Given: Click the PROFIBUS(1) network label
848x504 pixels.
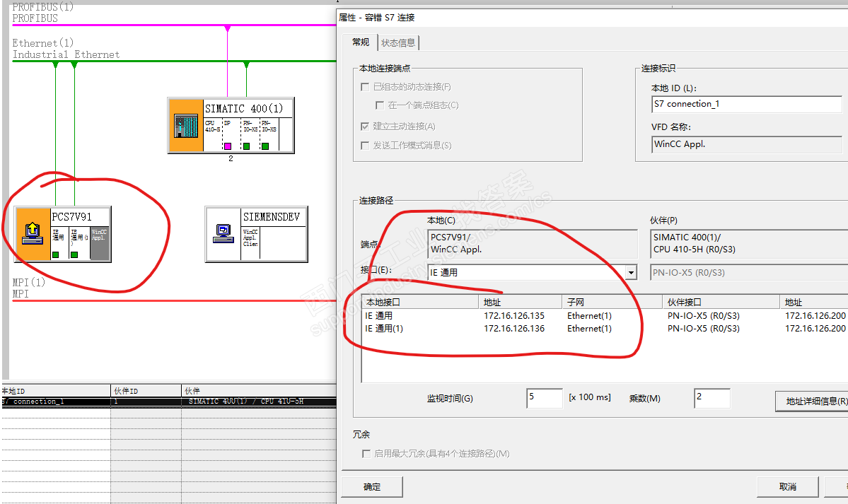Looking at the screenshot, I should pos(42,7).
